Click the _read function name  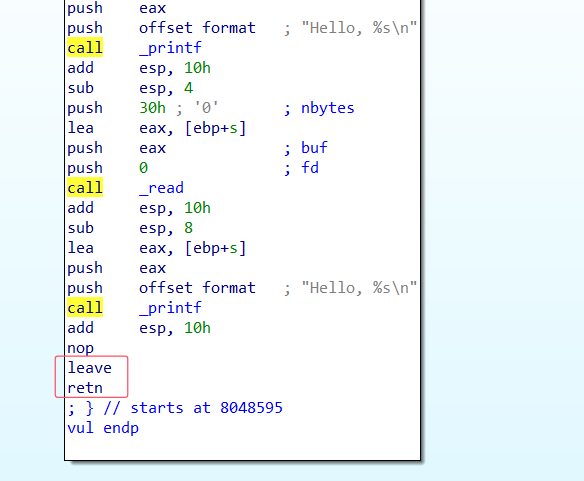(161, 188)
